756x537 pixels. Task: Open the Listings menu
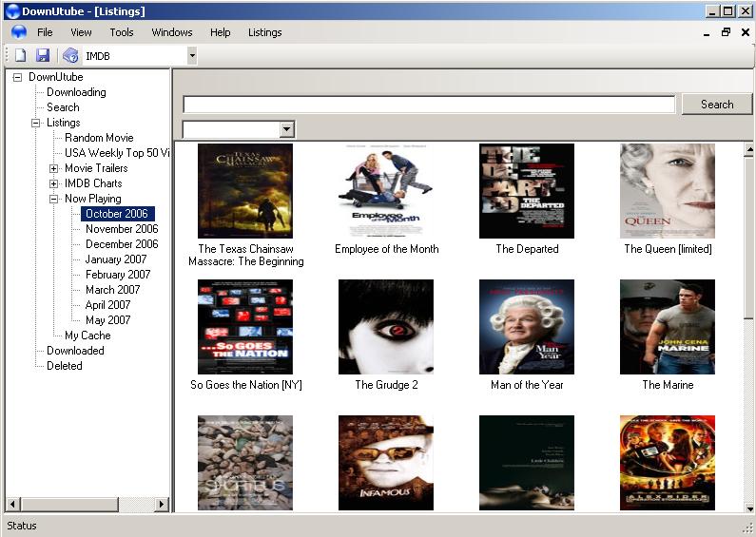tap(264, 32)
